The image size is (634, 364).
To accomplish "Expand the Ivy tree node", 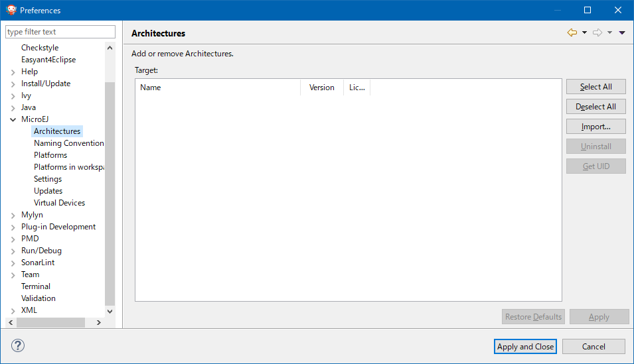I will click(13, 96).
